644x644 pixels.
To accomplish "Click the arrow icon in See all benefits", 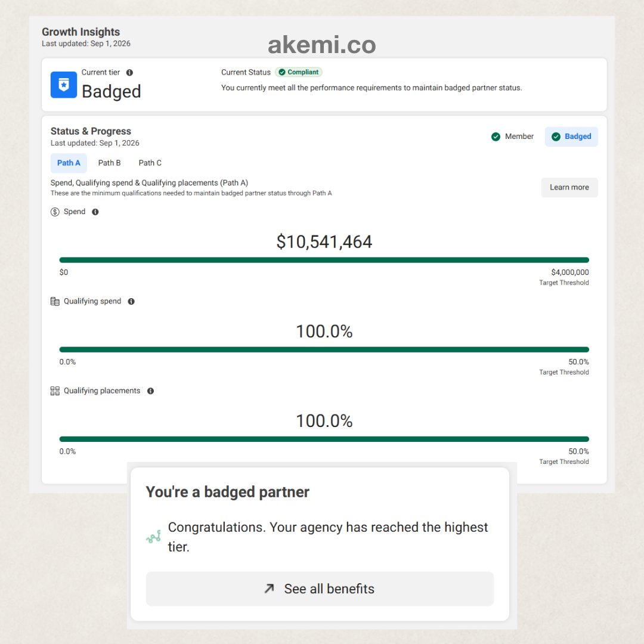I will tap(269, 589).
